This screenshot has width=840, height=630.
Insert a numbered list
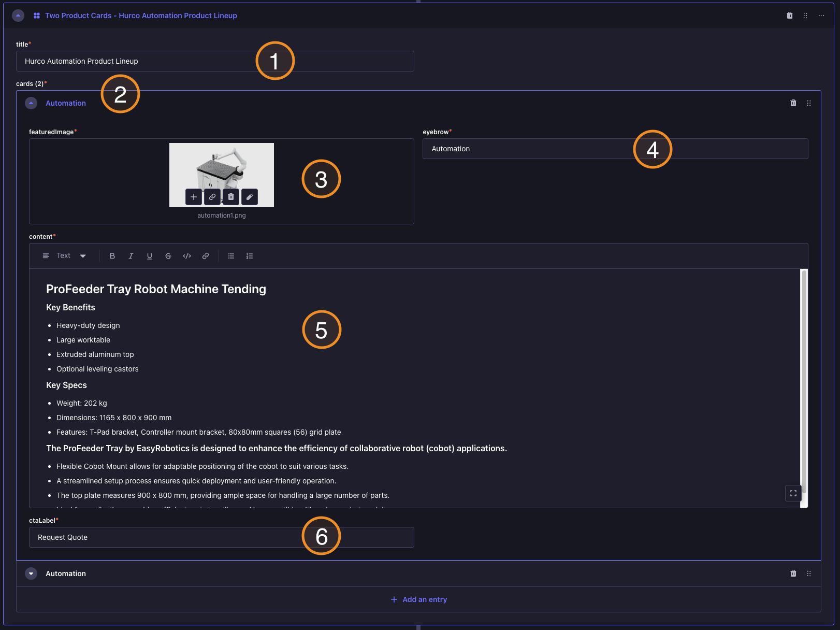250,256
